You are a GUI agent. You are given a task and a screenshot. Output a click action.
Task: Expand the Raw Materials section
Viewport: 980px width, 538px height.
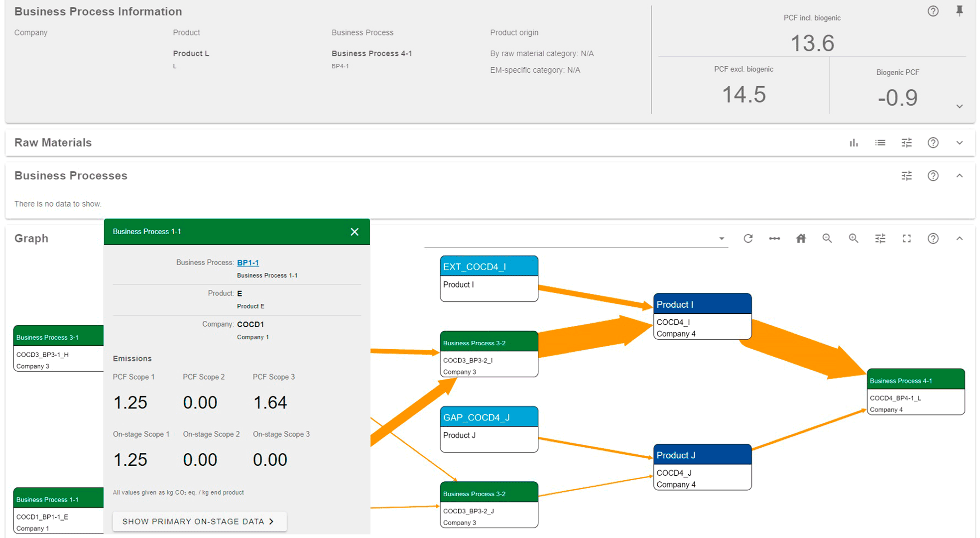pos(960,143)
